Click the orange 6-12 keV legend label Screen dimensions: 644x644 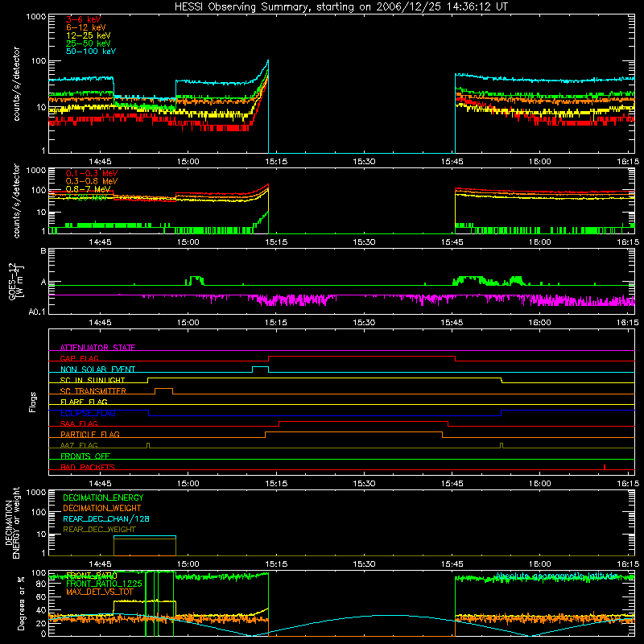85,27
